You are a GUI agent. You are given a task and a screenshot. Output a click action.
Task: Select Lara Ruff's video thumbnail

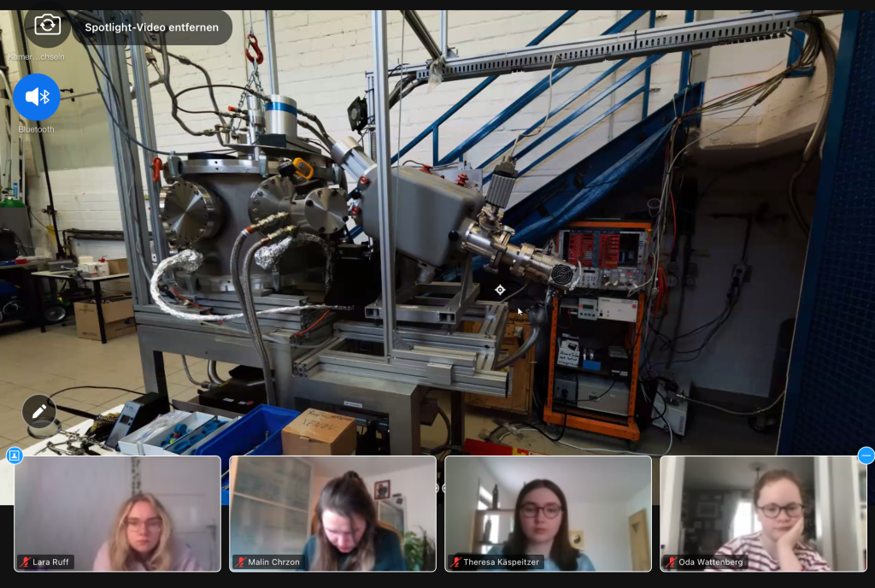pos(117,513)
